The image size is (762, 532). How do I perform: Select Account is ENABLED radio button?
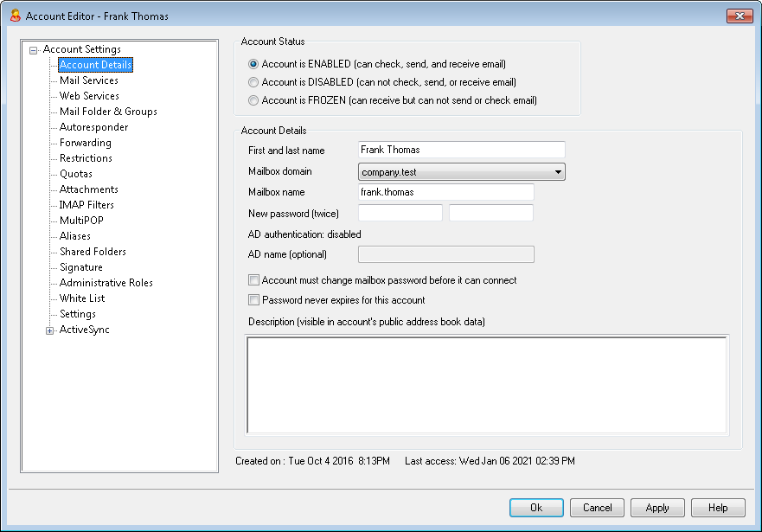[253, 64]
